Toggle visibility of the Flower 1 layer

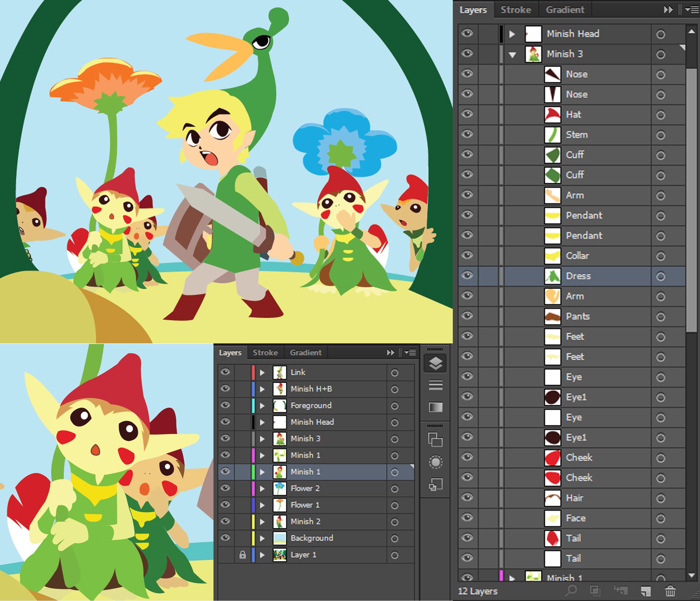pos(225,505)
